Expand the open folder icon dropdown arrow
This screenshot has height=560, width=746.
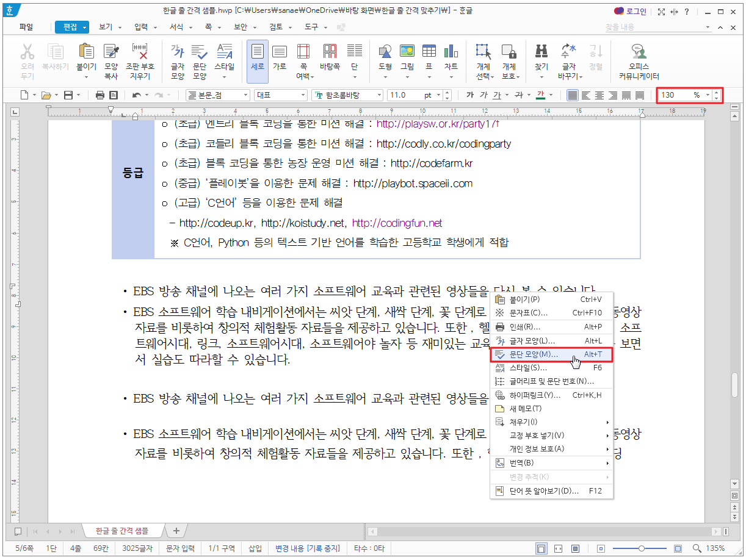[56, 95]
